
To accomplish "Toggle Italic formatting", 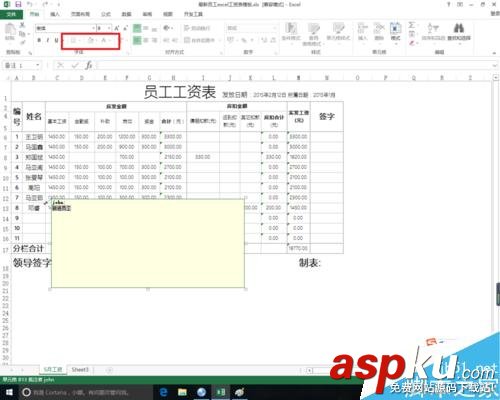I will pos(48,40).
